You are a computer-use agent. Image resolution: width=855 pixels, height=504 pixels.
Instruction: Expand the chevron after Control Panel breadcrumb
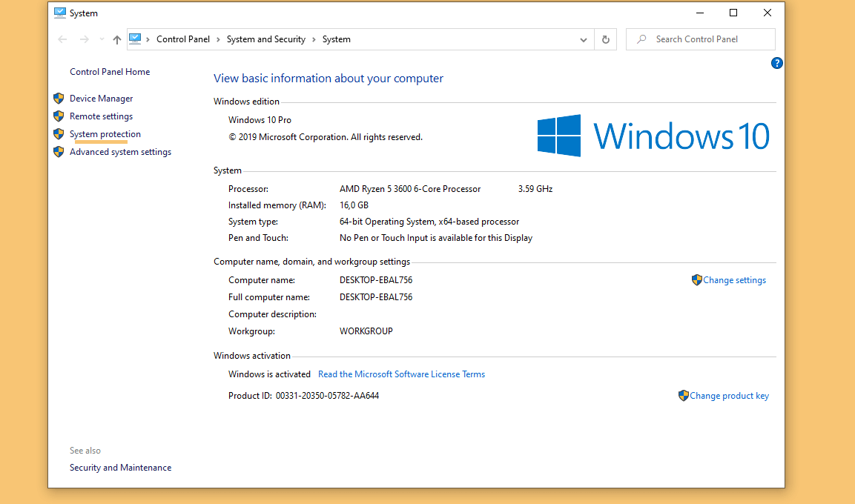tap(218, 39)
